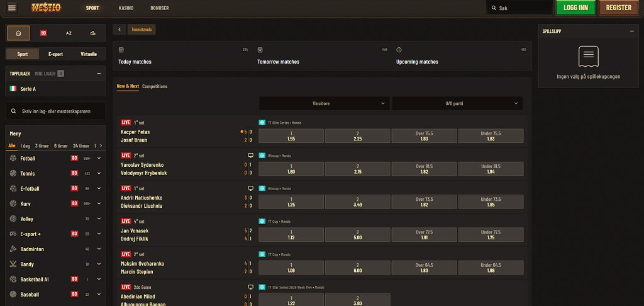The height and width of the screenshot is (306, 644).
Task: Expand the Fotball sport row
Action: [x=99, y=158]
